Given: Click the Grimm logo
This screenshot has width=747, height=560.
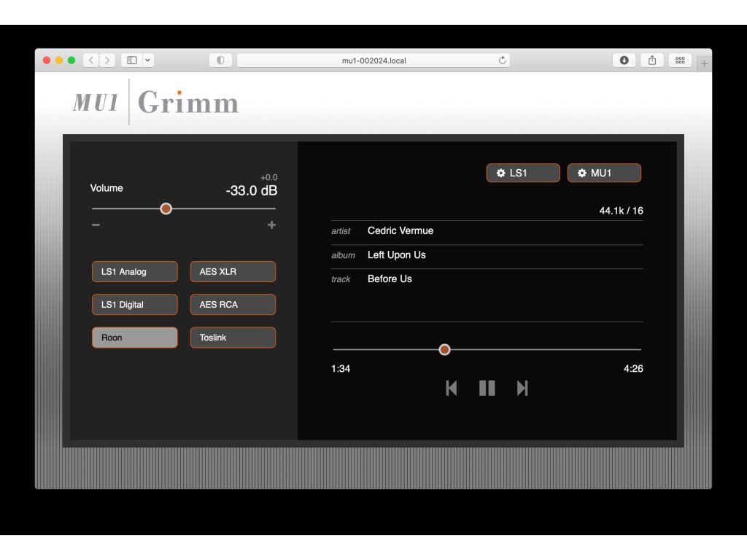Looking at the screenshot, I should tap(188, 102).
